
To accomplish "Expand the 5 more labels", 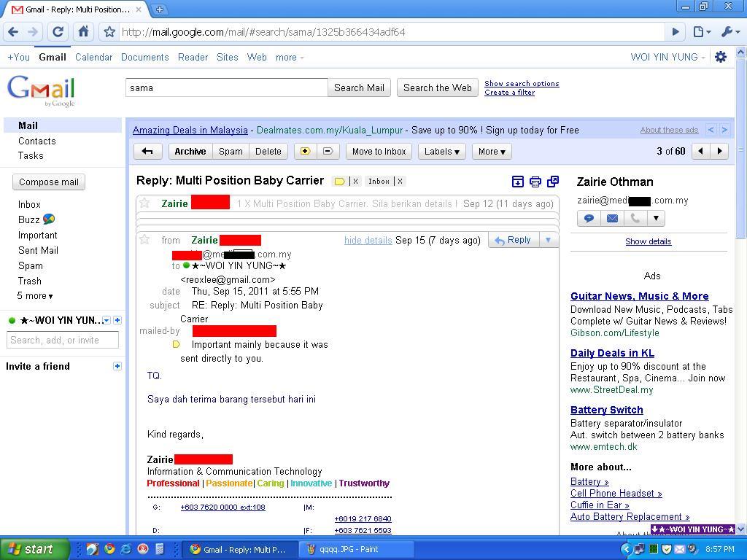I will (x=35, y=296).
